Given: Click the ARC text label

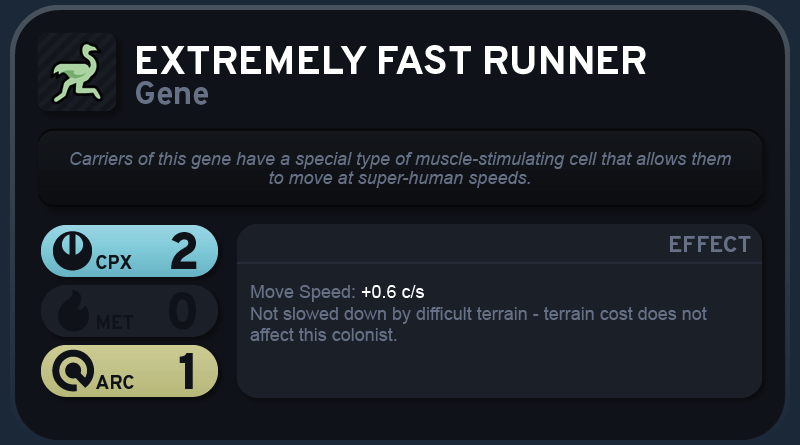Looking at the screenshot, I should (x=115, y=382).
